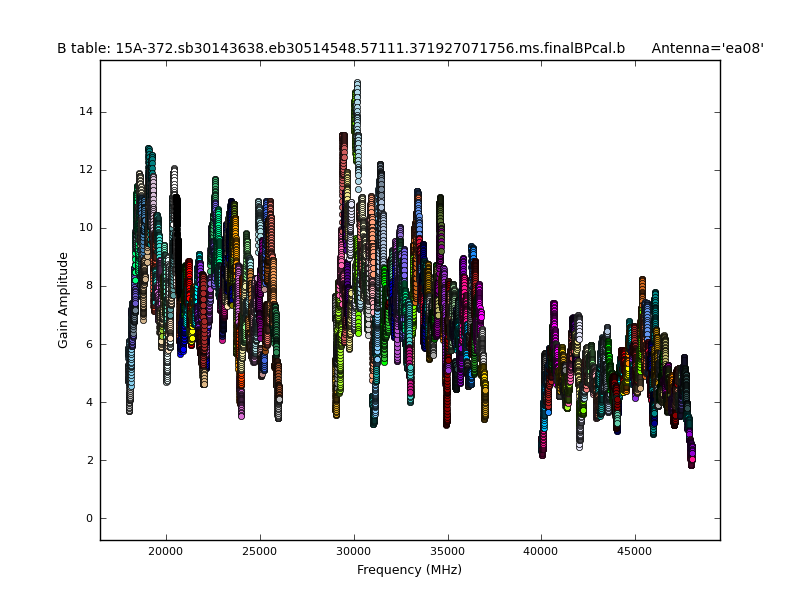This screenshot has width=800, height=600.
Task: Click the 'Gain Amplitude' y-axis label
Action: coord(63,300)
